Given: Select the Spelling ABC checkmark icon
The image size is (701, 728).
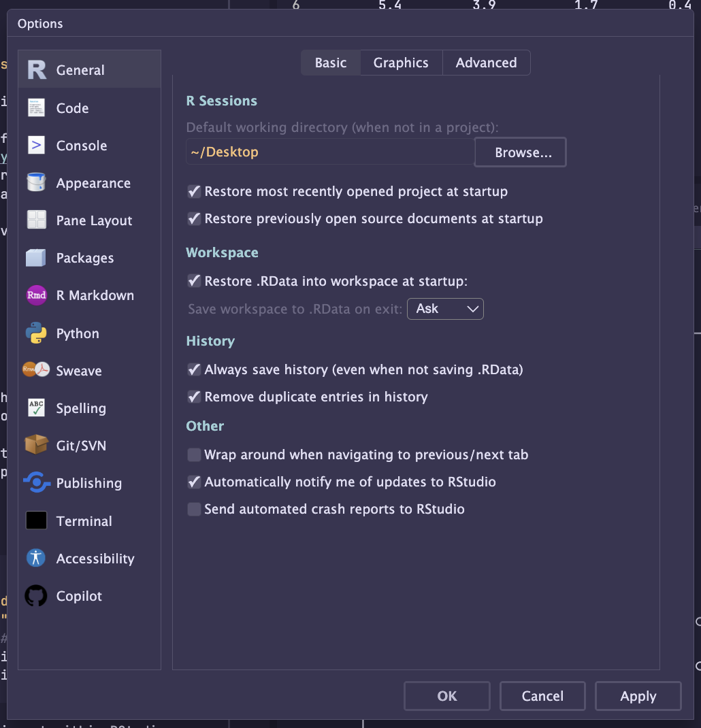Looking at the screenshot, I should pyautogui.click(x=36, y=408).
